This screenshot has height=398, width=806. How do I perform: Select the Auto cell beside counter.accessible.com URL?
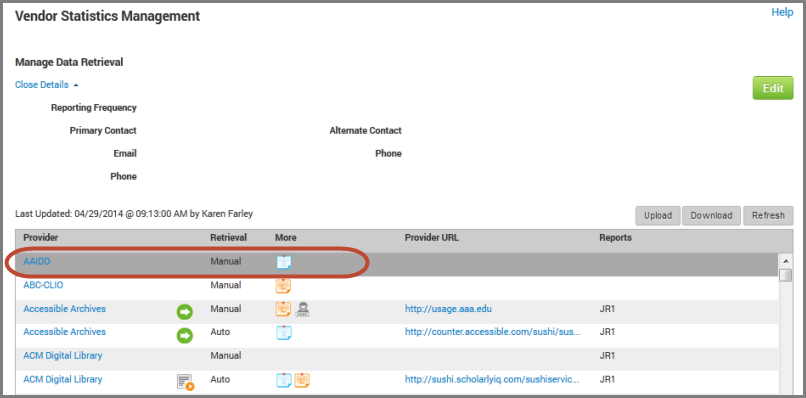(x=220, y=332)
